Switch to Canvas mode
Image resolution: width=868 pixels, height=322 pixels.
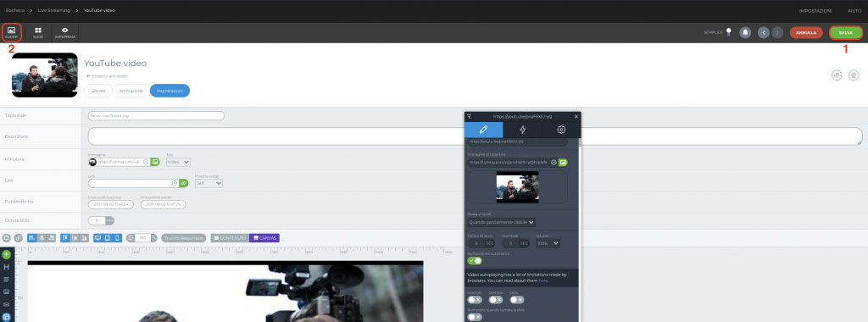tap(264, 238)
